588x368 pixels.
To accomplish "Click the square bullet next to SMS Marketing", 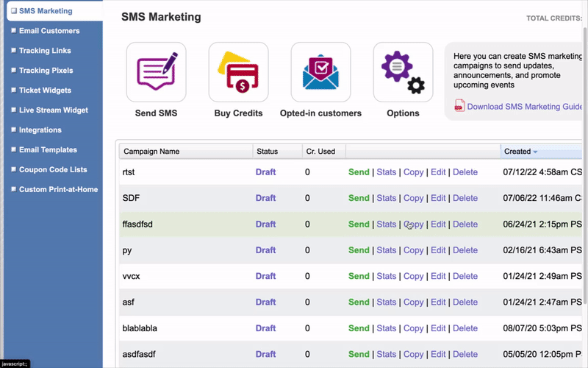I will coord(14,11).
